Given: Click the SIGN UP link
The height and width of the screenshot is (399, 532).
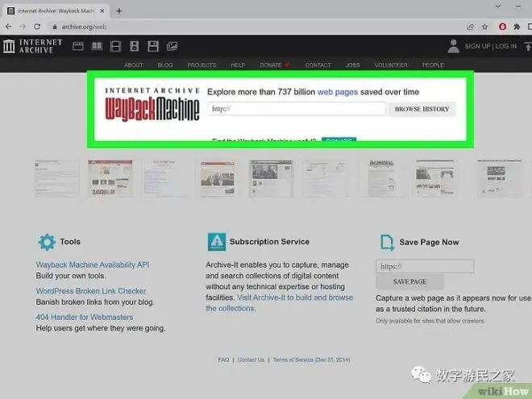Looking at the screenshot, I should coord(477,46).
